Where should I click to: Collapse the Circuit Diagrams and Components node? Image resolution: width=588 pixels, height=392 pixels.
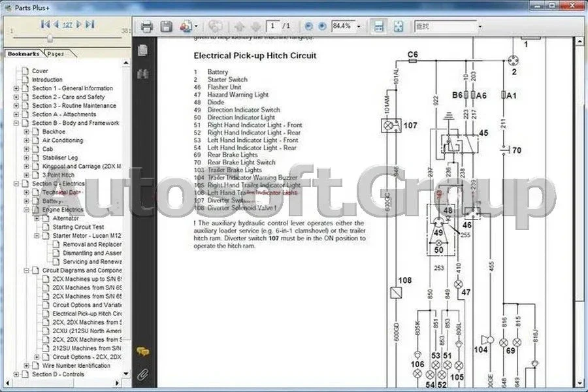27,270
